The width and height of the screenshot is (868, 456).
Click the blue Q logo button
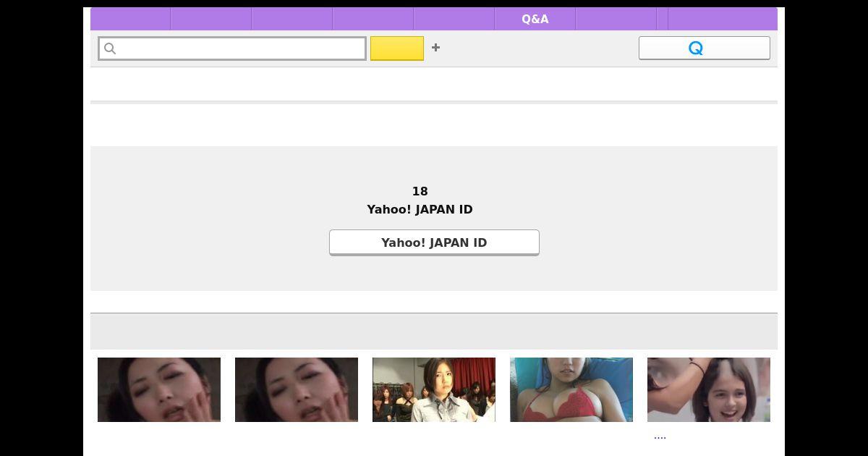(705, 48)
